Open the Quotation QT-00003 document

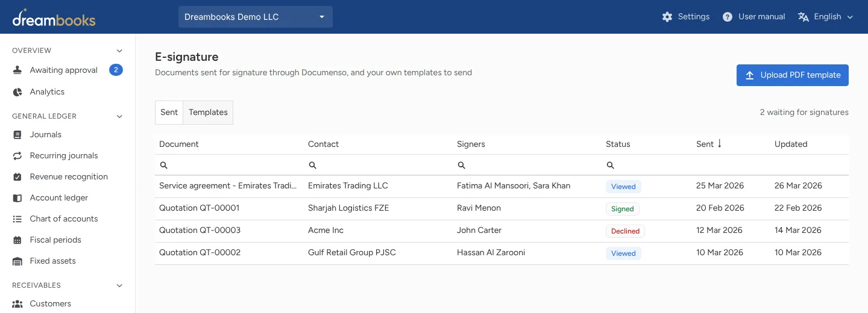click(200, 231)
